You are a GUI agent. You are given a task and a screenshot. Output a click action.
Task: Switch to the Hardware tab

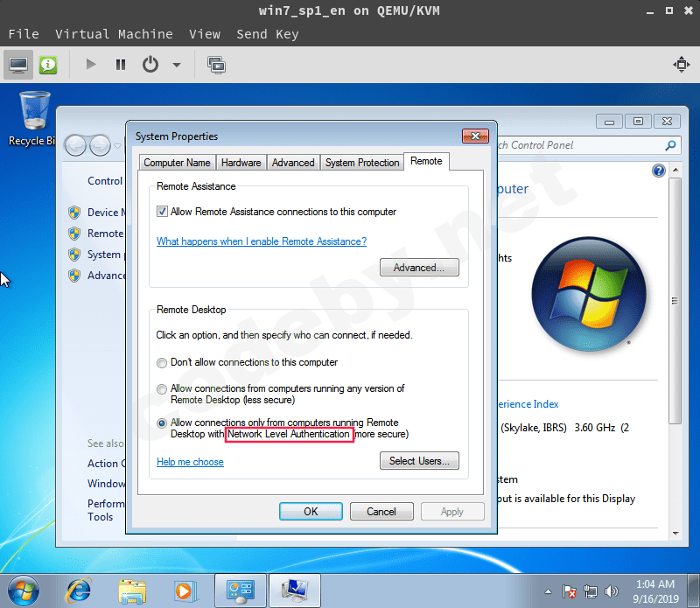pos(241,163)
